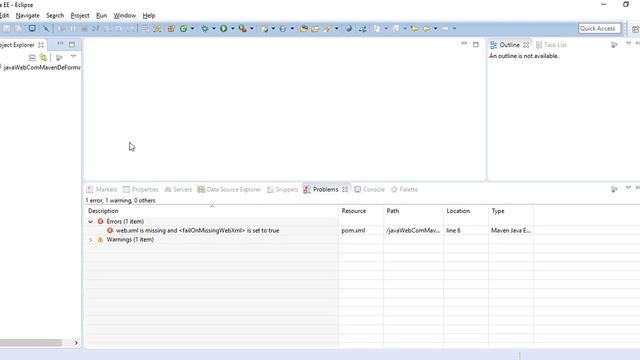Click the Run Last Tool icon with red toolbox

(242, 29)
